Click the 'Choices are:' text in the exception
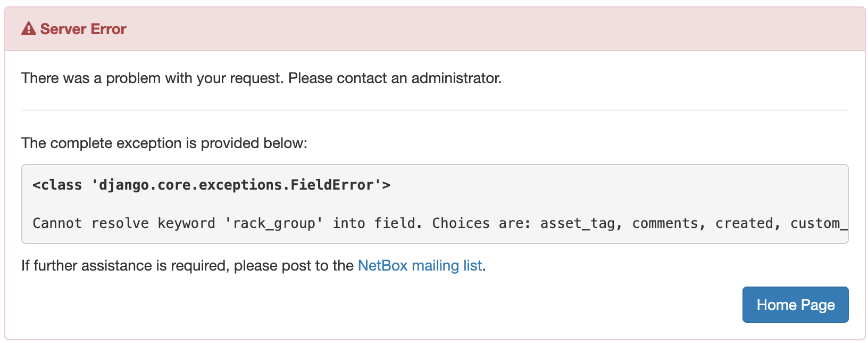Image resolution: width=868 pixels, height=343 pixels. pyautogui.click(x=481, y=223)
